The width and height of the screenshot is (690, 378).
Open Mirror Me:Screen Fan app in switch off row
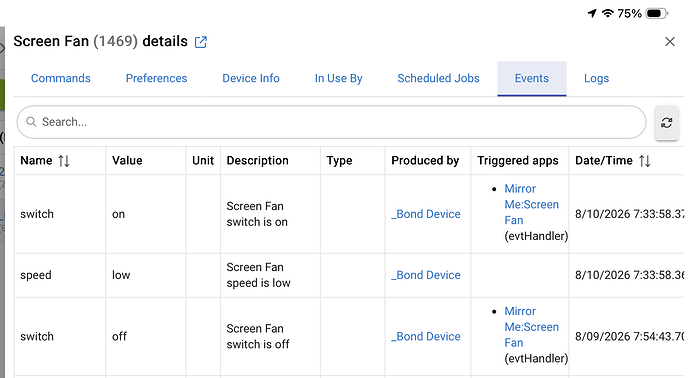[531, 327]
